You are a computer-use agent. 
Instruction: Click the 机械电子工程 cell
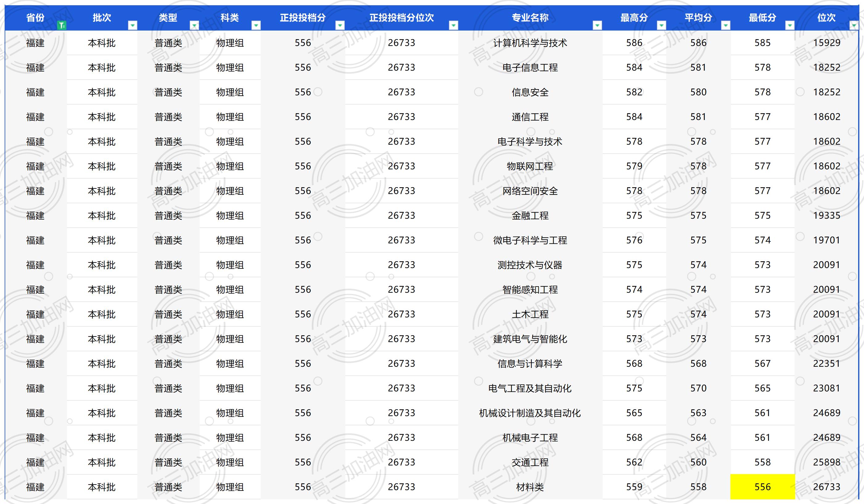pos(530,438)
